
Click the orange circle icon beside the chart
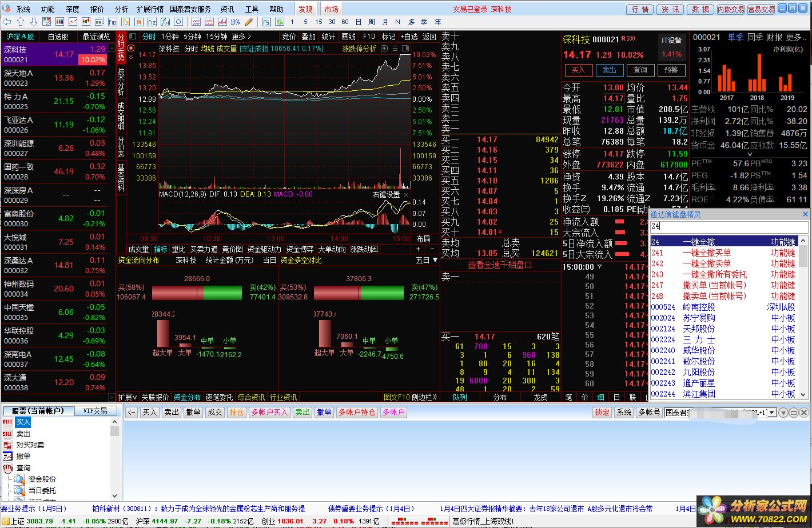pos(131,49)
